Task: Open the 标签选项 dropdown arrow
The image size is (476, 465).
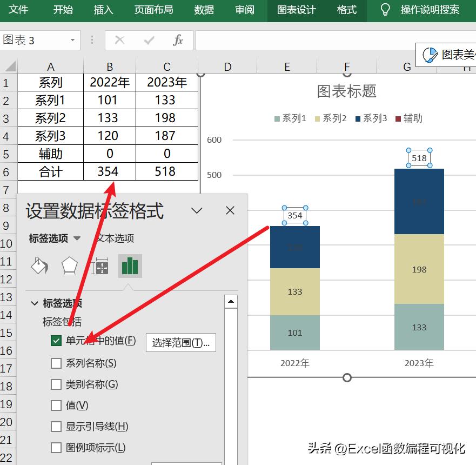Action: (x=77, y=238)
